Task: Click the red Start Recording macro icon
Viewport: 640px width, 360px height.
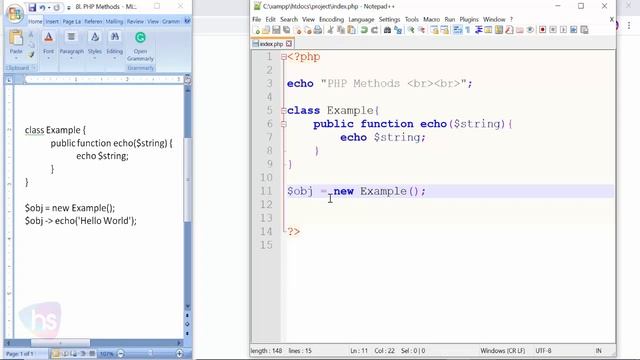Action: tap(542, 30)
